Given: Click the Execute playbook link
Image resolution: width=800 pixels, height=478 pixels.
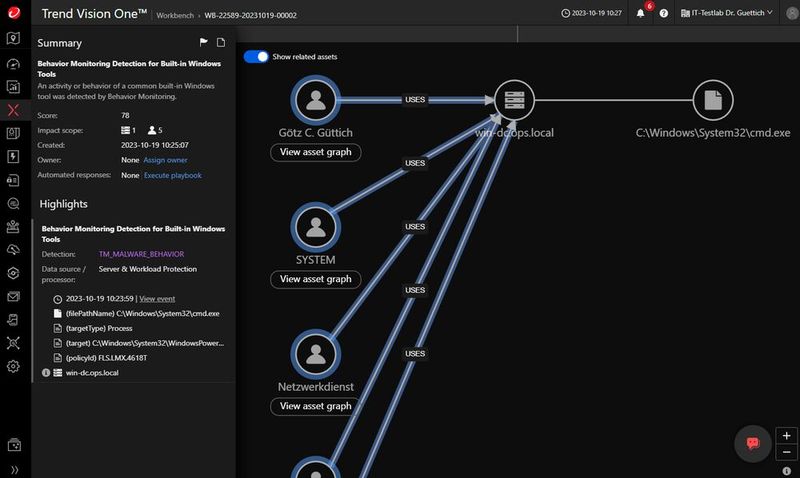Looking at the screenshot, I should point(172,175).
